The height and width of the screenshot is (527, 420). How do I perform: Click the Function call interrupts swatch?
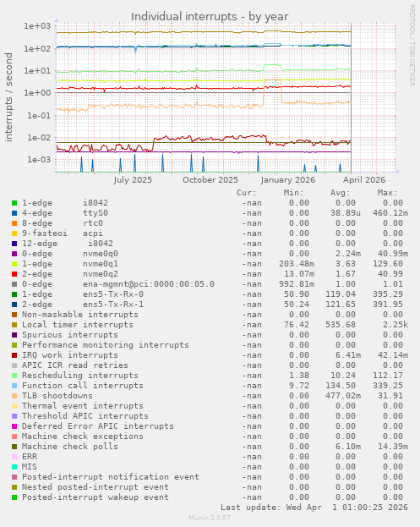[x=14, y=386]
